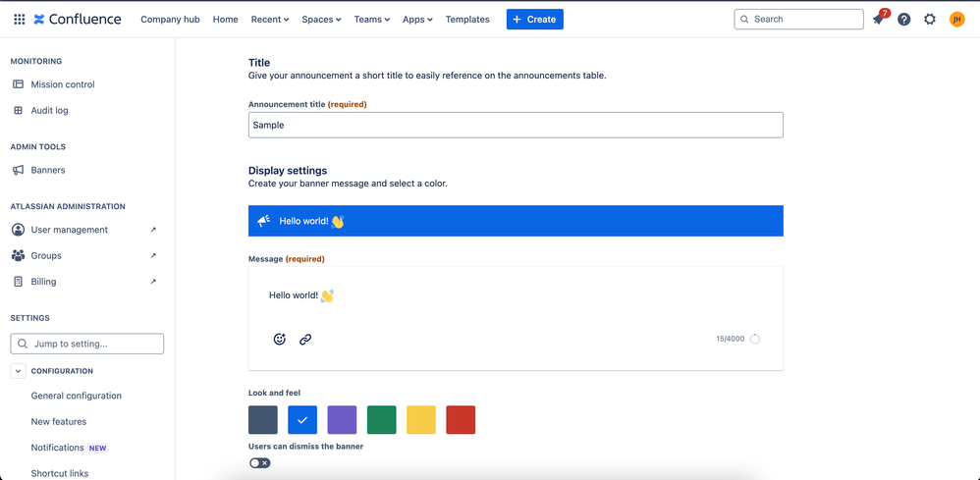Open User management link

tap(70, 230)
